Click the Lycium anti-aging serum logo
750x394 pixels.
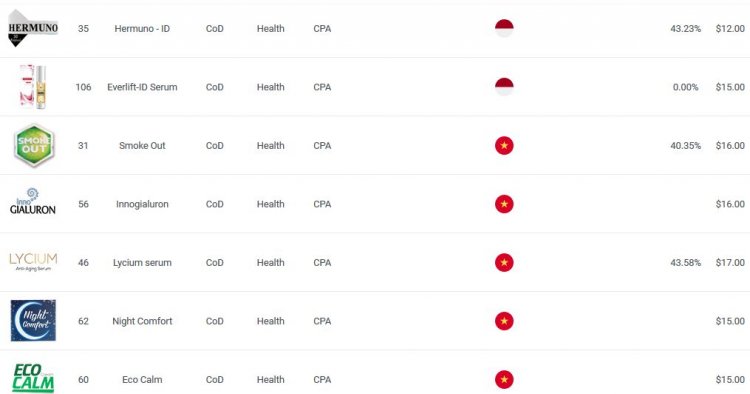coord(33,262)
